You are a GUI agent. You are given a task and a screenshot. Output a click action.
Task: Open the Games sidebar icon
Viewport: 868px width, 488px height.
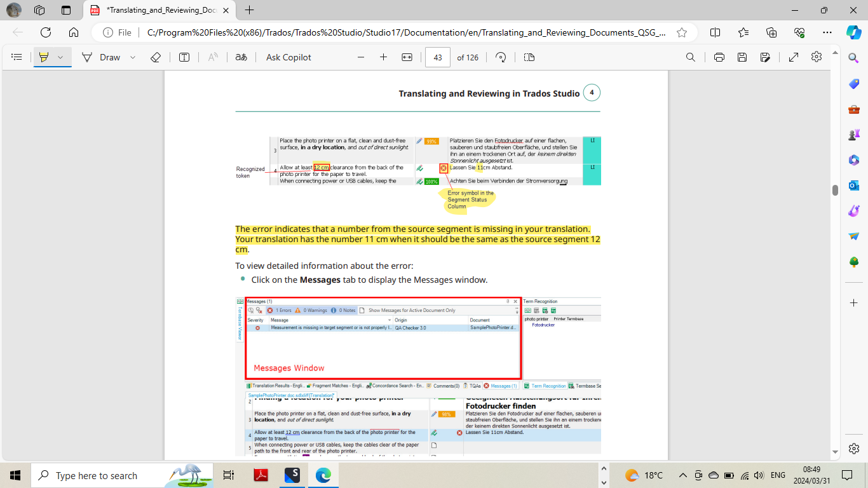(853, 135)
